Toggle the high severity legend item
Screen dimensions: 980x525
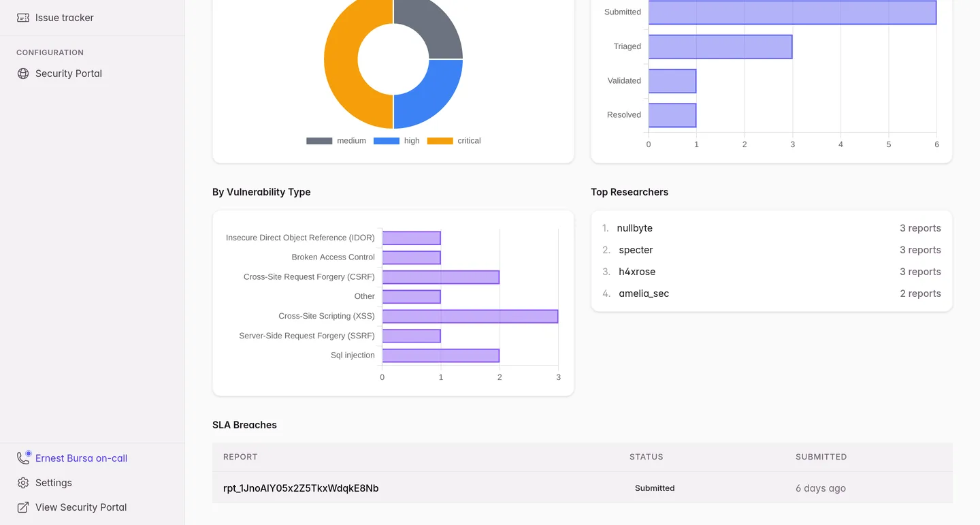tap(397, 141)
